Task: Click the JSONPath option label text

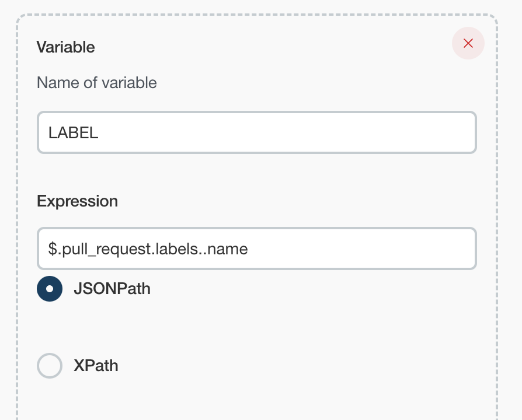Action: pos(112,289)
